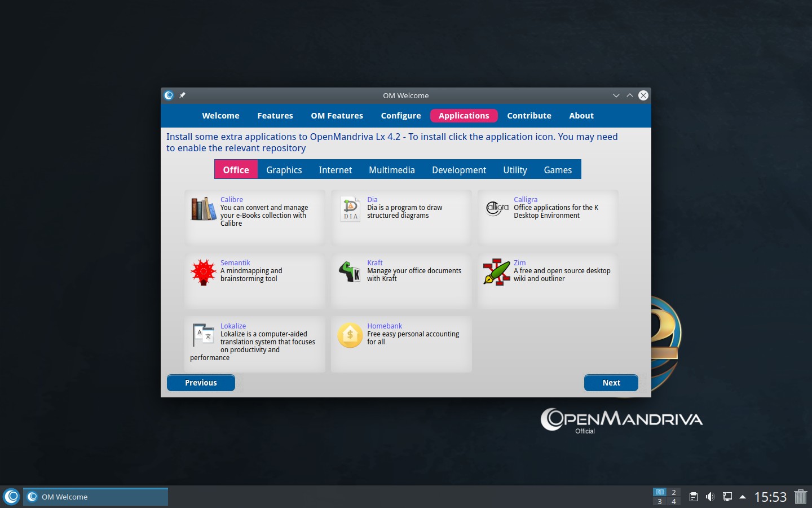Install Zim using its pen icon
The width and height of the screenshot is (812, 508).
pyautogui.click(x=497, y=272)
